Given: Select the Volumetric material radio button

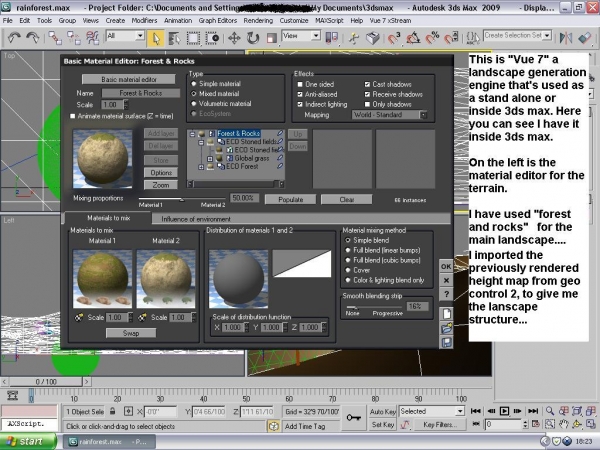Looking at the screenshot, I should (x=194, y=103).
